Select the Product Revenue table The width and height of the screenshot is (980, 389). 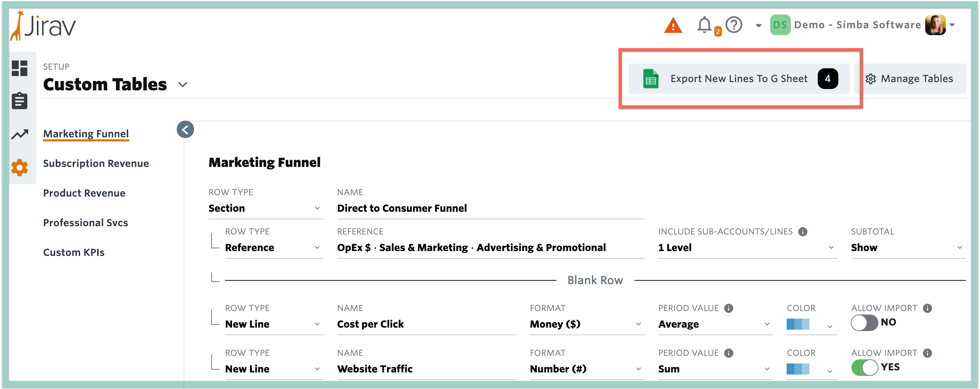(x=84, y=193)
